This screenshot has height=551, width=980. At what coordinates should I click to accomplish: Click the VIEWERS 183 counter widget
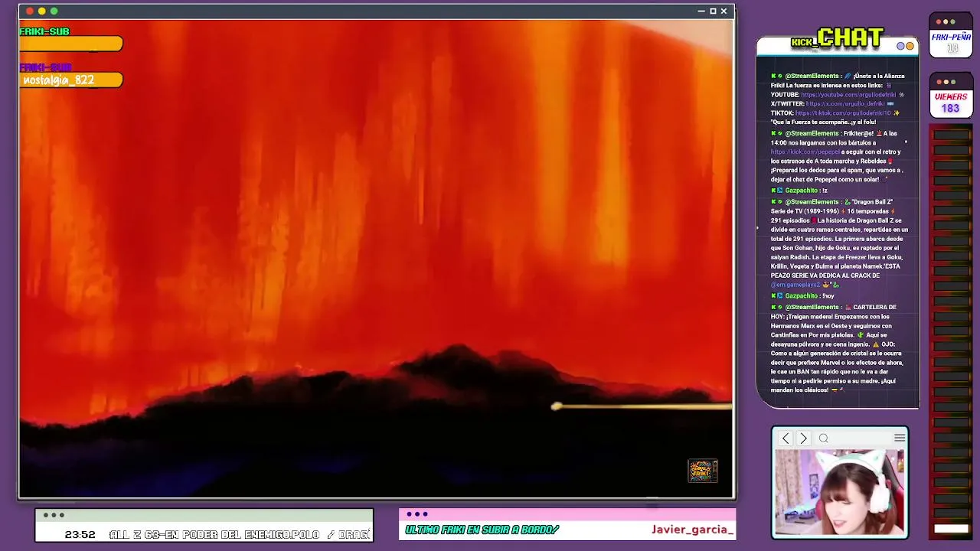pos(951,96)
